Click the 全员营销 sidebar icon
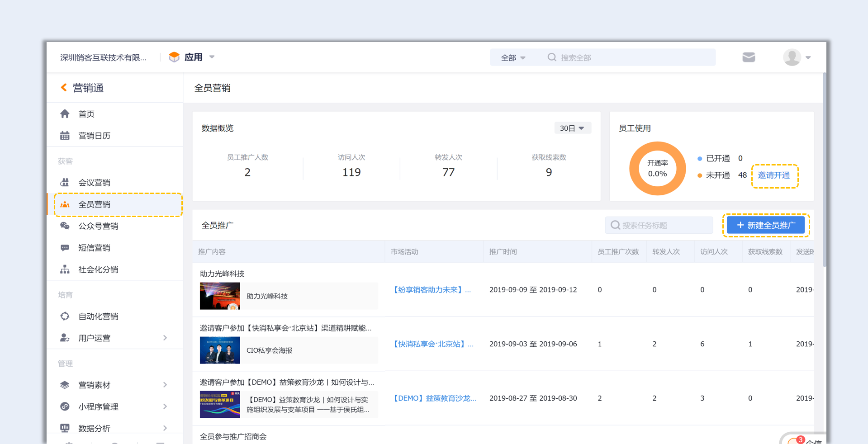Viewport: 868px width, 444px height. 65,204
